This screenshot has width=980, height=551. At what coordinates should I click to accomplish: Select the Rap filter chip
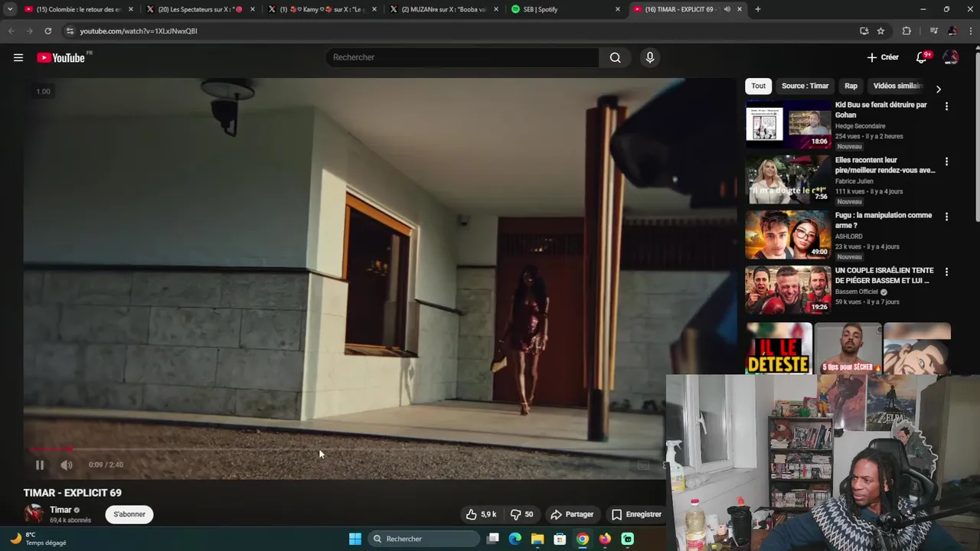[x=851, y=86]
